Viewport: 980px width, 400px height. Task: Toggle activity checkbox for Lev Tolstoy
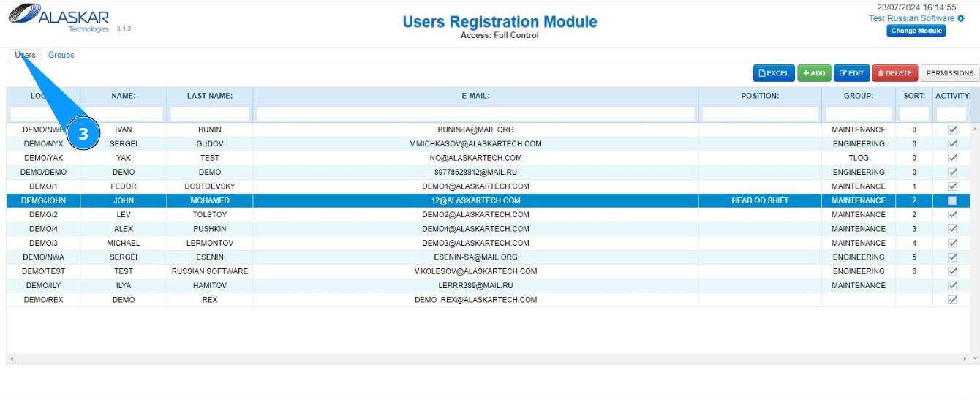[x=952, y=214]
